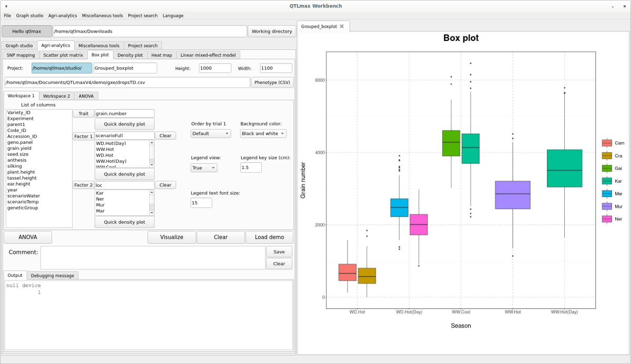Close the Grouped_boxplot tab
Viewport: 631px width, 364px height.
pos(342,26)
